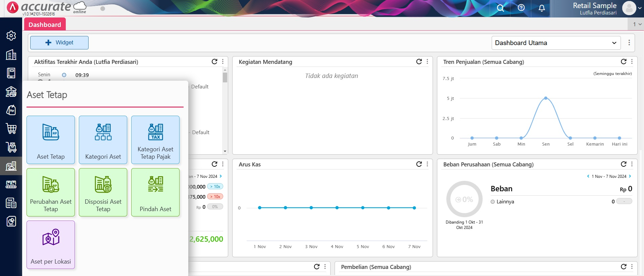The height and width of the screenshot is (276, 644).
Task: Click the 2,625,000 total value
Action: pyautogui.click(x=206, y=239)
